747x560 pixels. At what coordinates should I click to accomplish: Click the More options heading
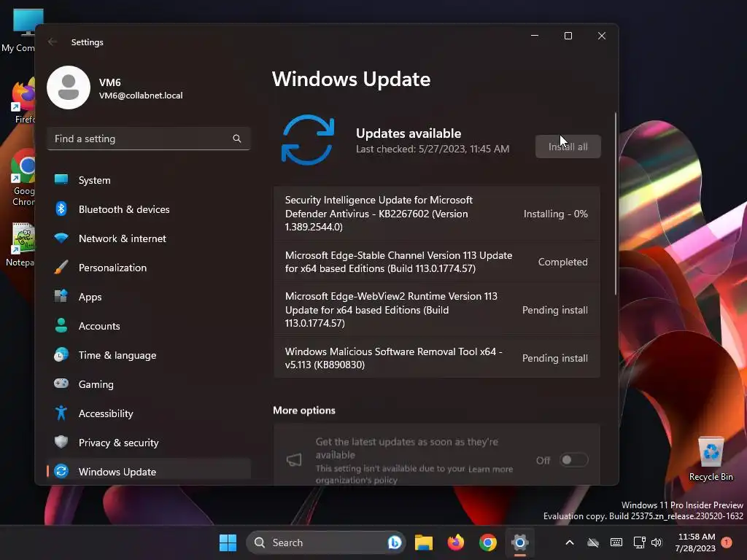click(x=304, y=411)
